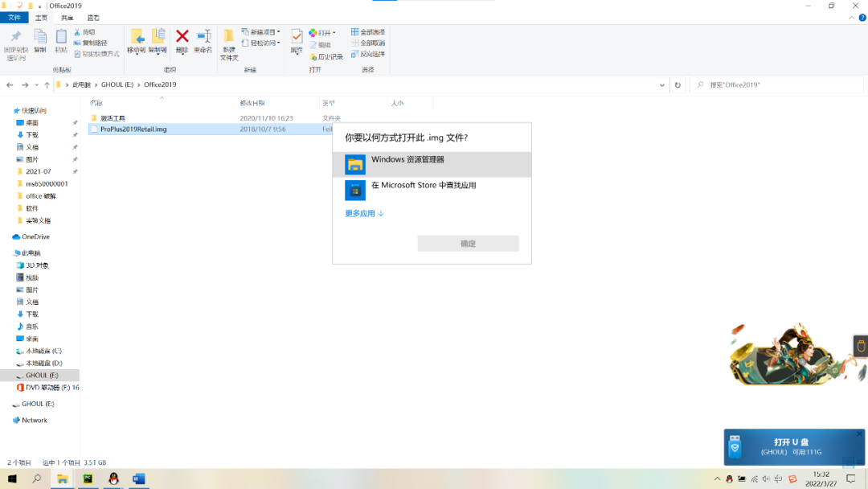Click Select All in the ribbon

tap(368, 32)
